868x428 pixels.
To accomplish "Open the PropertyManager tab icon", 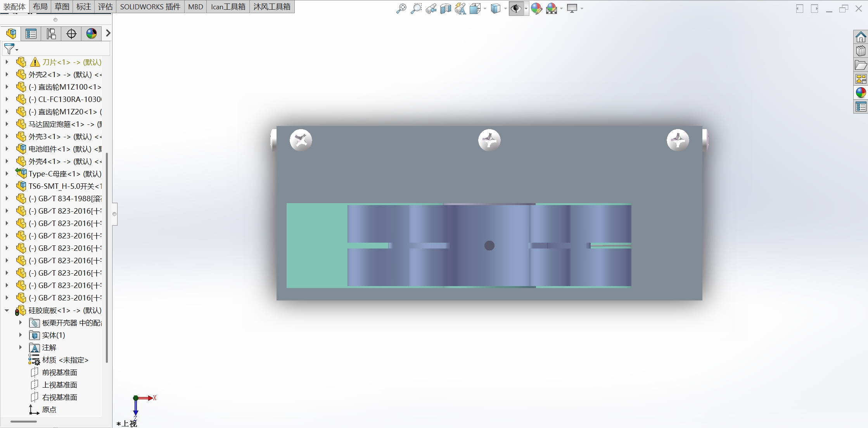I will pos(31,34).
